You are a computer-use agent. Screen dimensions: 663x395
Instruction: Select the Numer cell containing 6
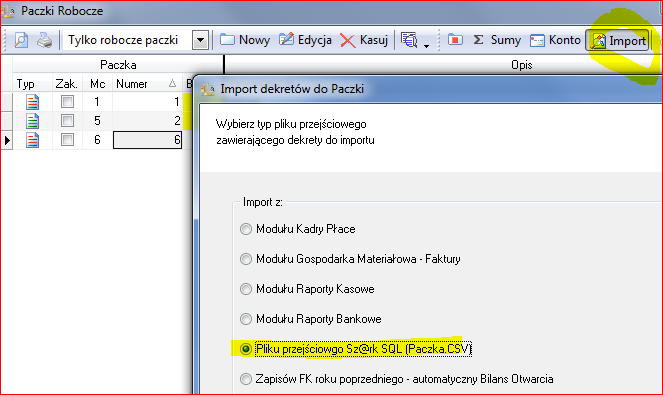click(147, 140)
